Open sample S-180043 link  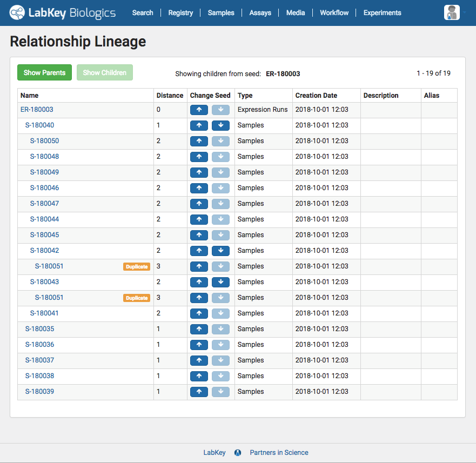[x=44, y=282]
